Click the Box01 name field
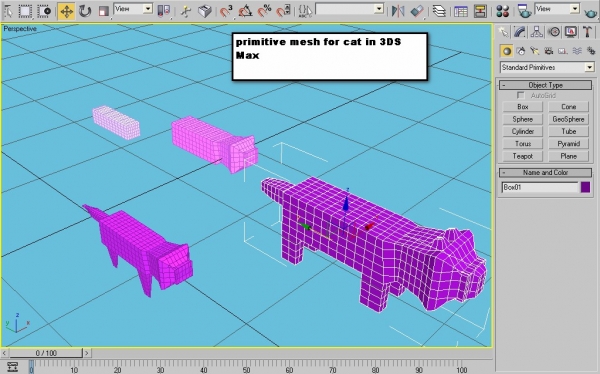The width and height of the screenshot is (600, 374). click(540, 187)
